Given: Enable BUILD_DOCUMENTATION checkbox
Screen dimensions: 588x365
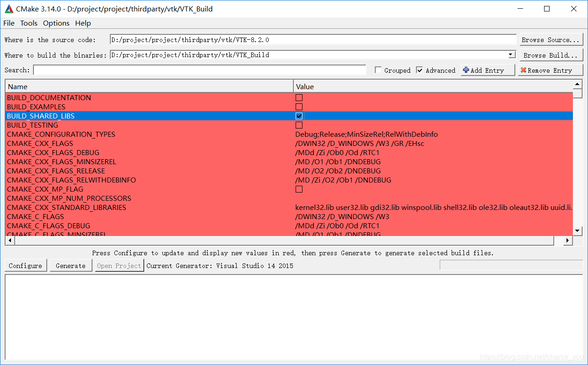Looking at the screenshot, I should (x=299, y=97).
